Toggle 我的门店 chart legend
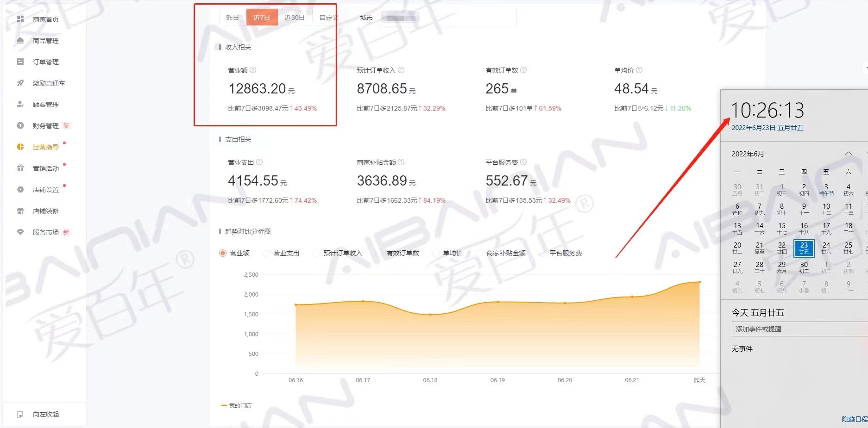 [237, 405]
